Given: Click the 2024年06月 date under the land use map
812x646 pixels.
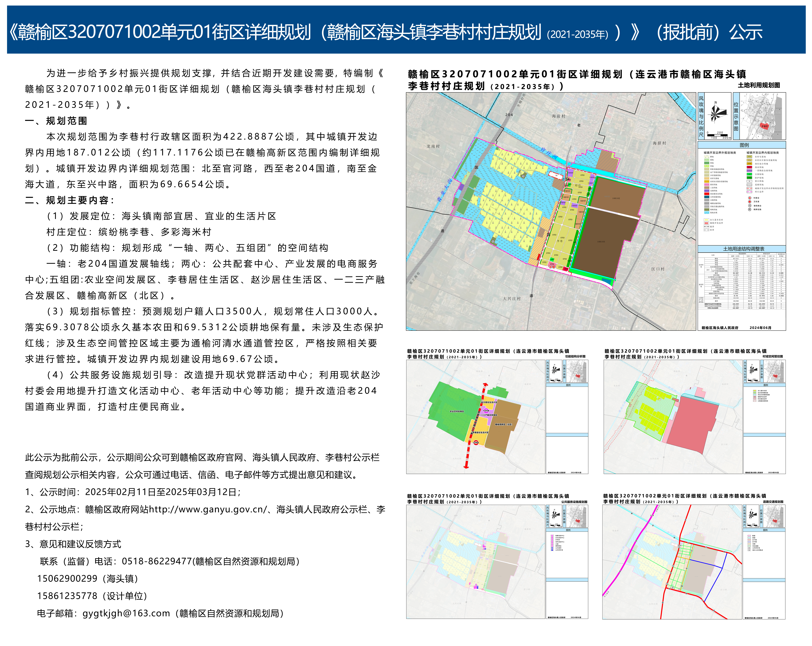Looking at the screenshot, I should (760, 328).
